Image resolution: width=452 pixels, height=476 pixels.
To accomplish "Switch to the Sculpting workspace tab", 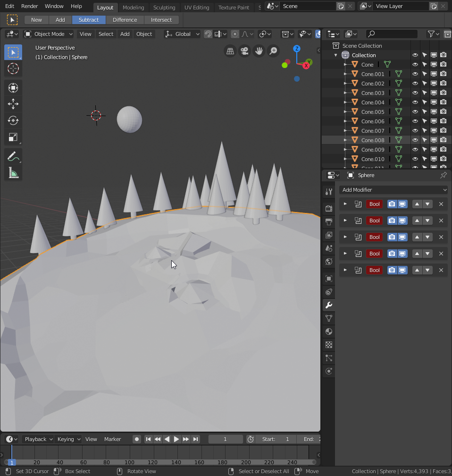I will click(x=164, y=7).
